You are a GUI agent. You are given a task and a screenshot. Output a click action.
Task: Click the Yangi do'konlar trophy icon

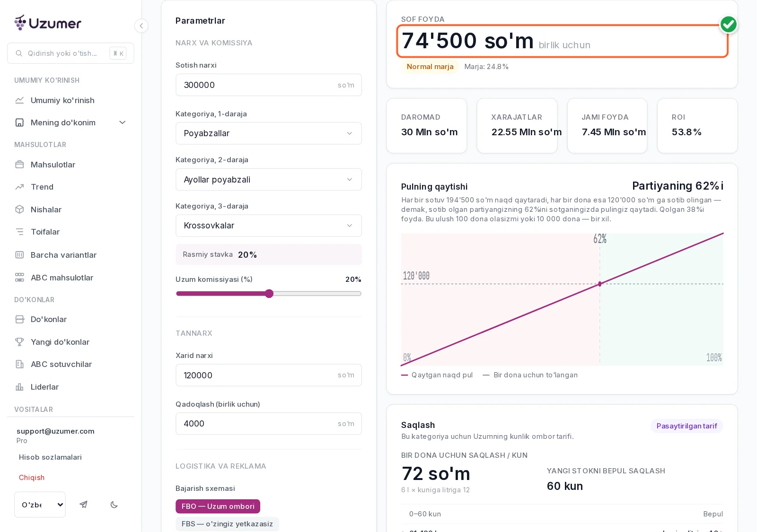(x=19, y=342)
